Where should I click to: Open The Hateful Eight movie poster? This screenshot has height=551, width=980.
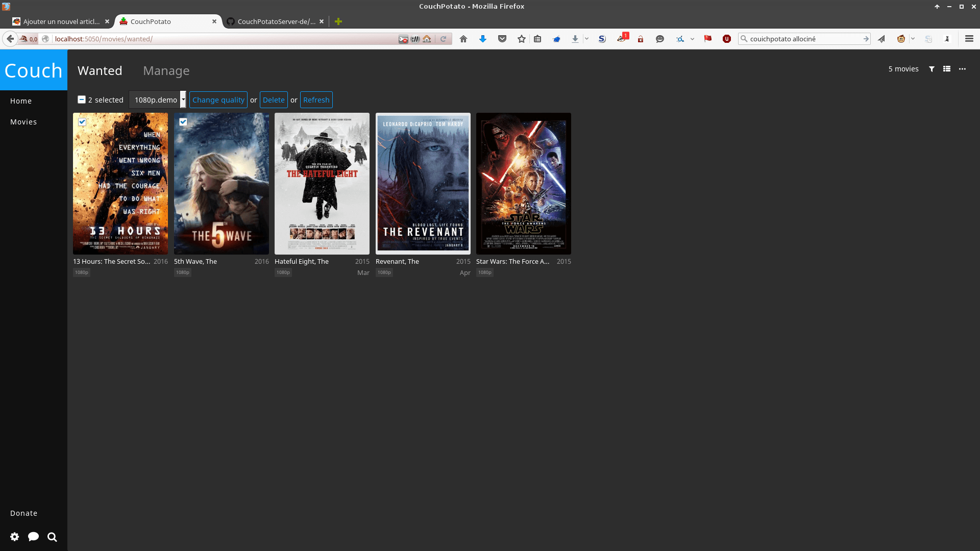coord(322,184)
